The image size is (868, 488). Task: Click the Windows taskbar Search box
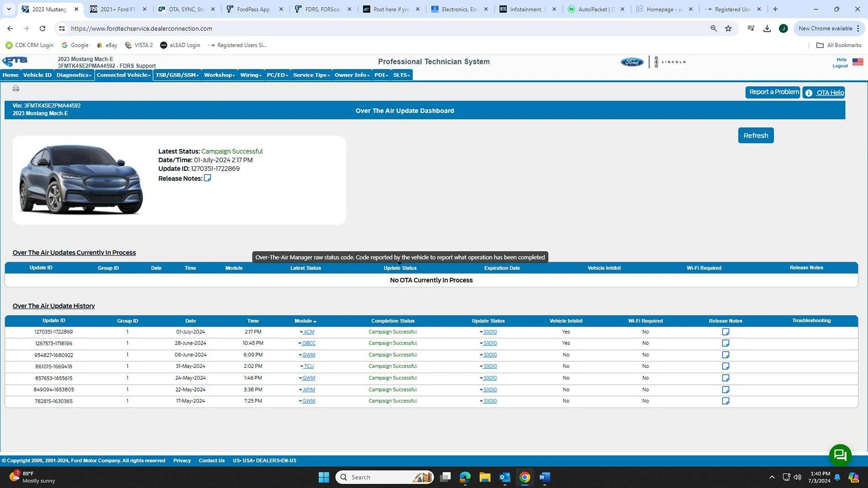point(384,477)
